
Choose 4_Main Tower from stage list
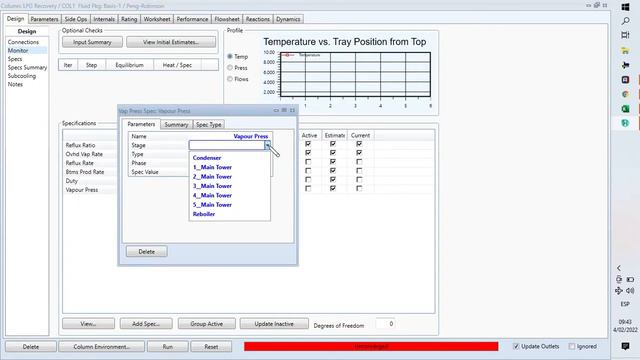(212, 195)
